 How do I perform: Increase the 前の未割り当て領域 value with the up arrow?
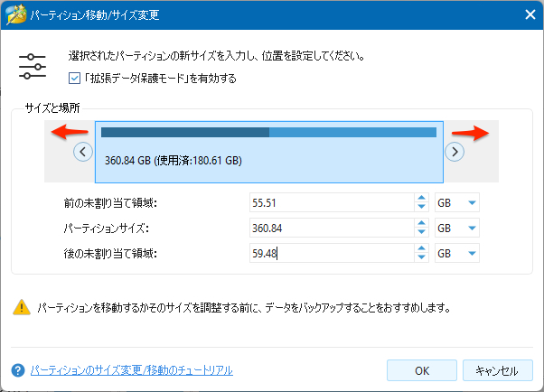[421, 199]
